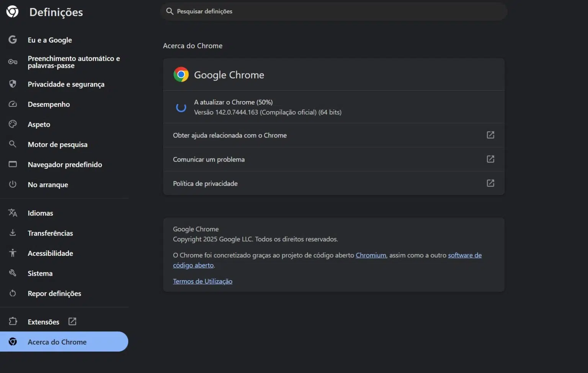Viewport: 588px width, 373px height.
Task: Click Obter ajuda relacionada com o Chrome
Action: (230, 135)
